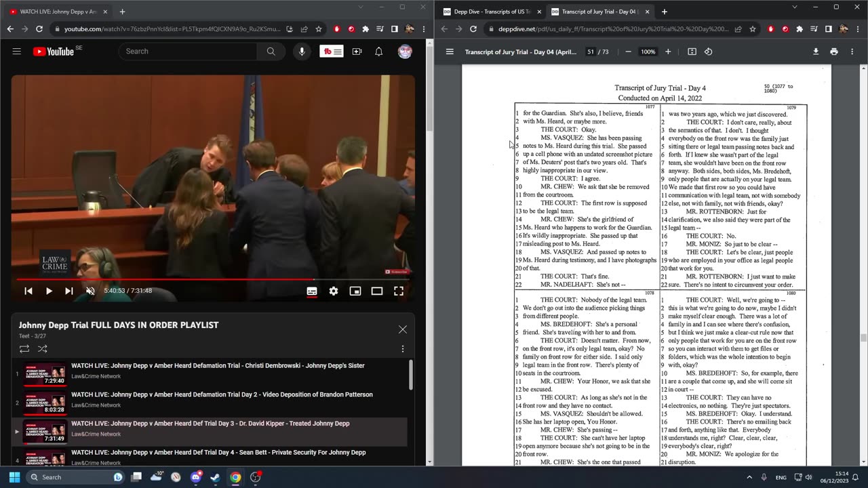Print the transcript PDF
This screenshot has width=868, height=488.
pos(834,52)
